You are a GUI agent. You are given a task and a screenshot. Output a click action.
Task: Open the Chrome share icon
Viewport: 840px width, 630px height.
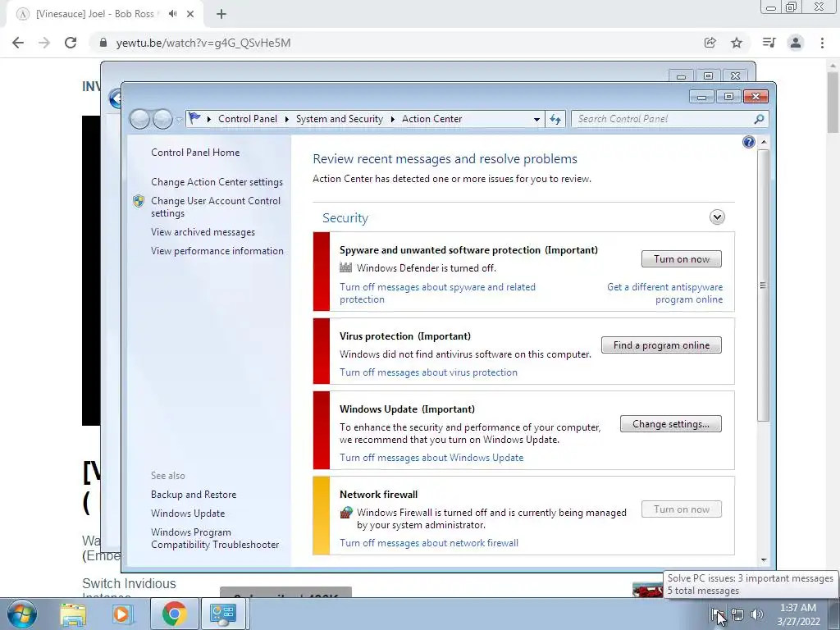(x=710, y=43)
